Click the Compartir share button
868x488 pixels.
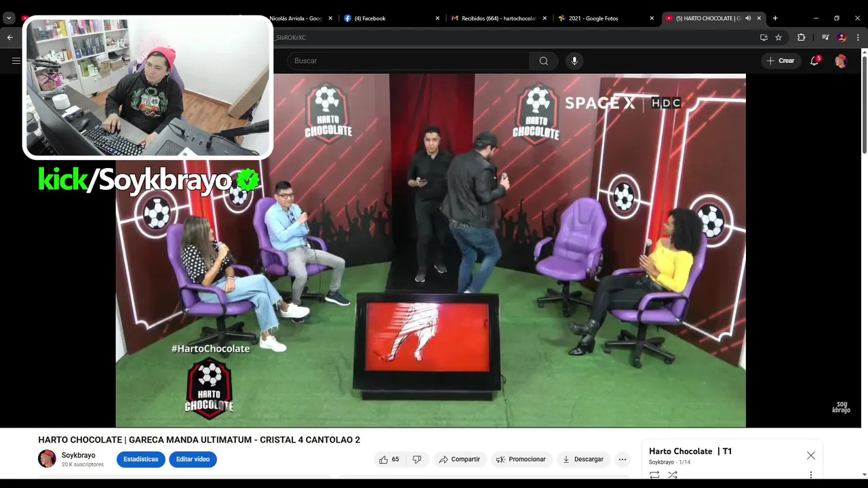click(x=459, y=460)
